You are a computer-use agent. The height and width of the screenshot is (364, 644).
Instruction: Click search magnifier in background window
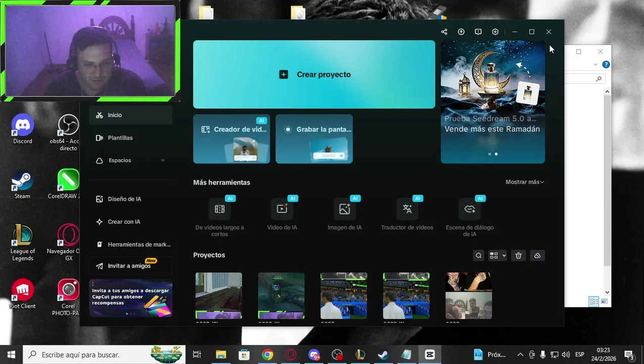(x=599, y=79)
